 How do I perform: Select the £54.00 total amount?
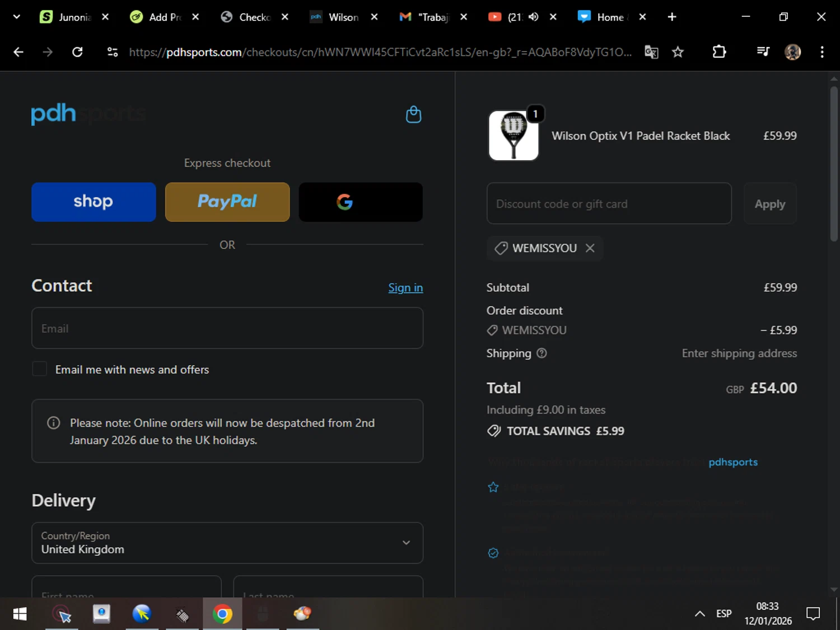[x=773, y=388]
